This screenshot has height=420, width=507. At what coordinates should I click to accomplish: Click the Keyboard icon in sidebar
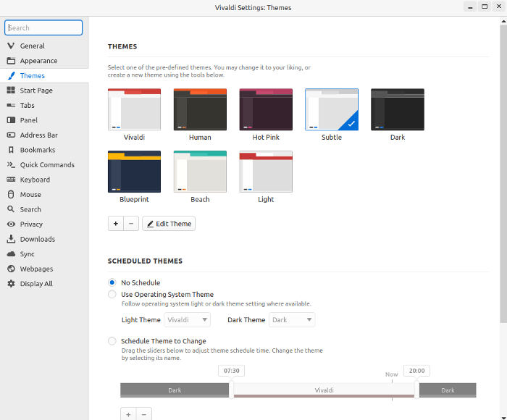point(11,179)
